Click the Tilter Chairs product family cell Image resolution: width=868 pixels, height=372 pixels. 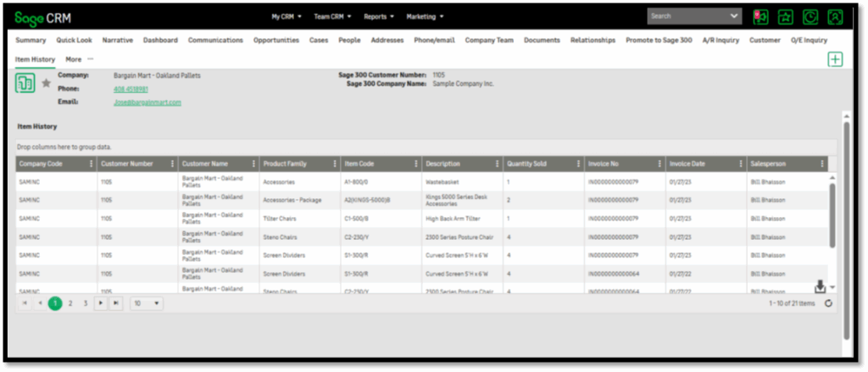tap(300, 219)
